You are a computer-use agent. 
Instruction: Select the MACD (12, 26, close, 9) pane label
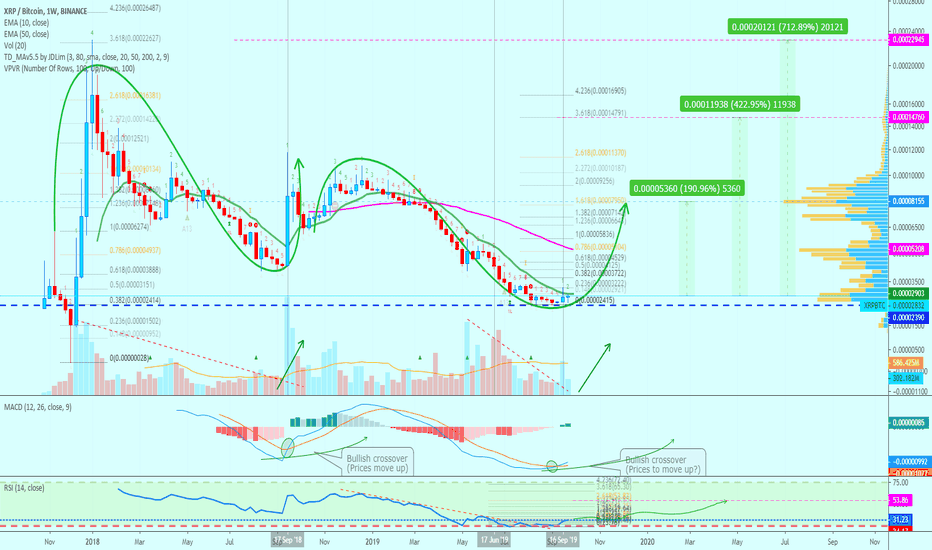pyautogui.click(x=37, y=407)
